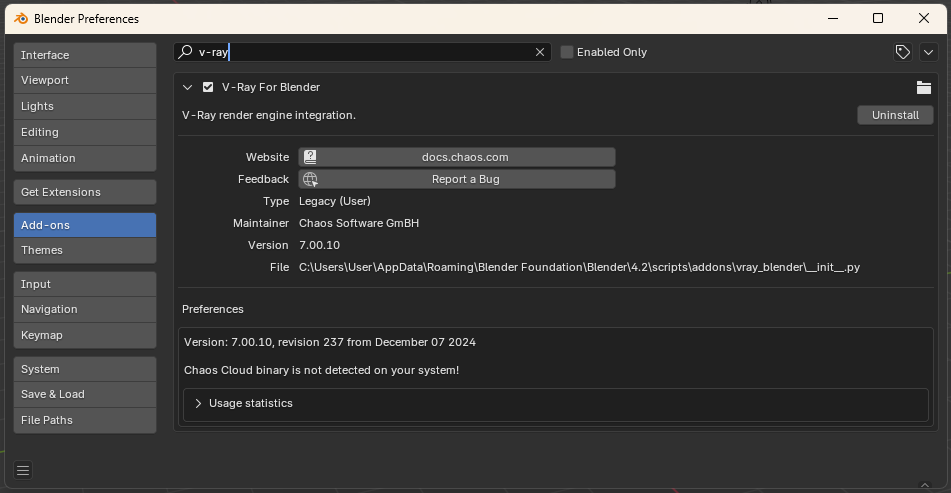Viewport: 951px width, 493px height.
Task: Open the preferences hamburger menu
Action: pyautogui.click(x=23, y=470)
